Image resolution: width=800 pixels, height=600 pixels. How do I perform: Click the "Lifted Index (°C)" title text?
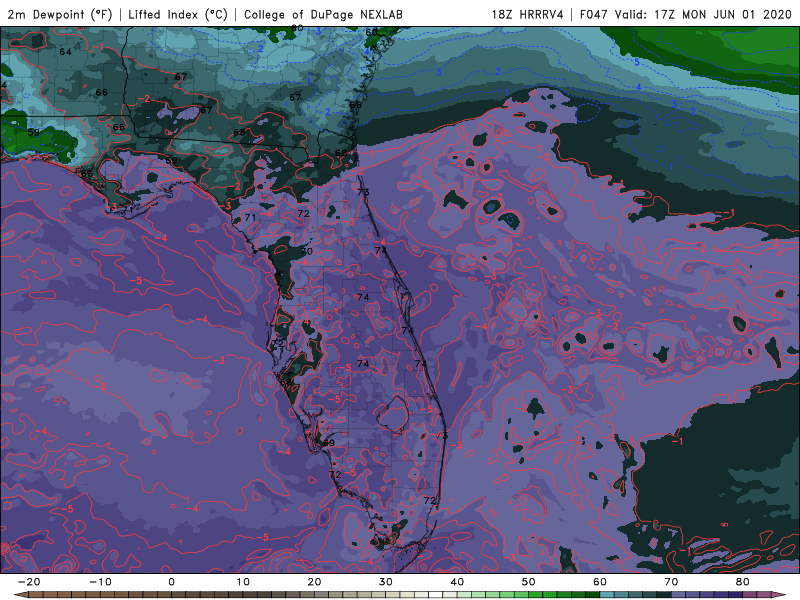178,15
